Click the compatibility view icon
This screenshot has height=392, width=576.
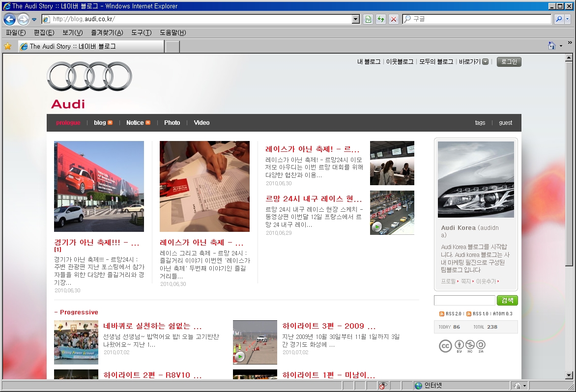[368, 19]
